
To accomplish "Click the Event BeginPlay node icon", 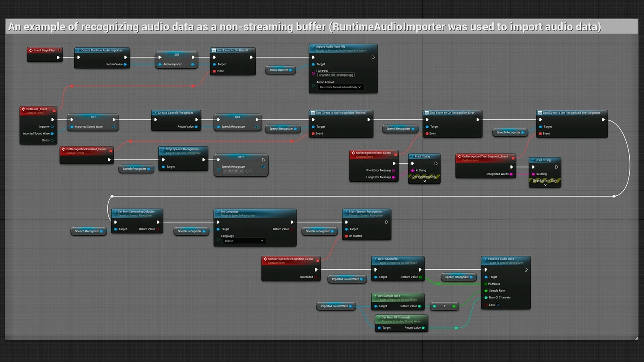I will pyautogui.click(x=30, y=50).
